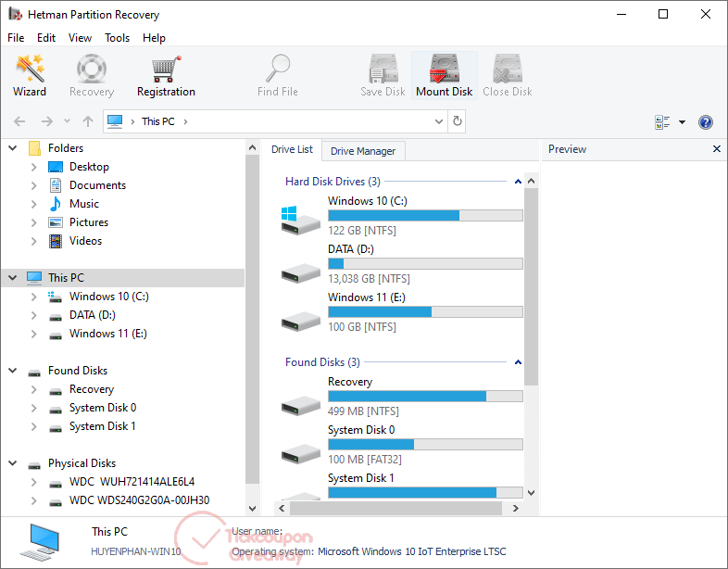Viewport: 728px width, 569px height.
Task: Click the Close Disk toolbar icon
Action: [508, 69]
